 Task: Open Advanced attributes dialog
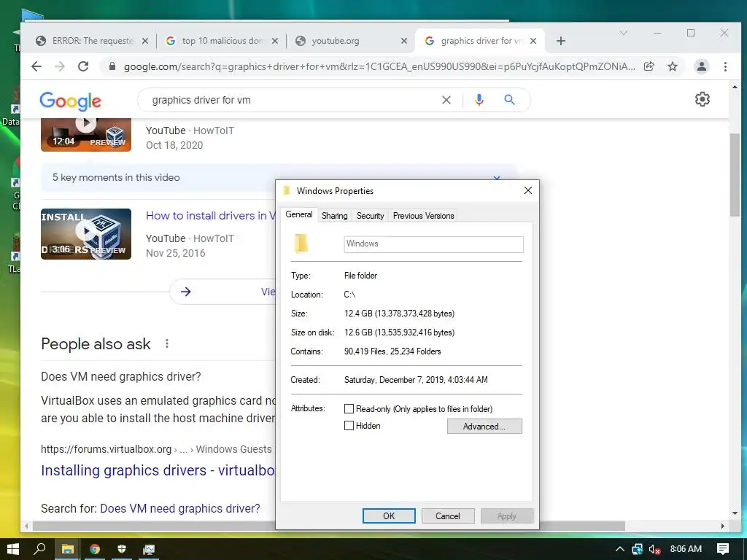pos(484,426)
